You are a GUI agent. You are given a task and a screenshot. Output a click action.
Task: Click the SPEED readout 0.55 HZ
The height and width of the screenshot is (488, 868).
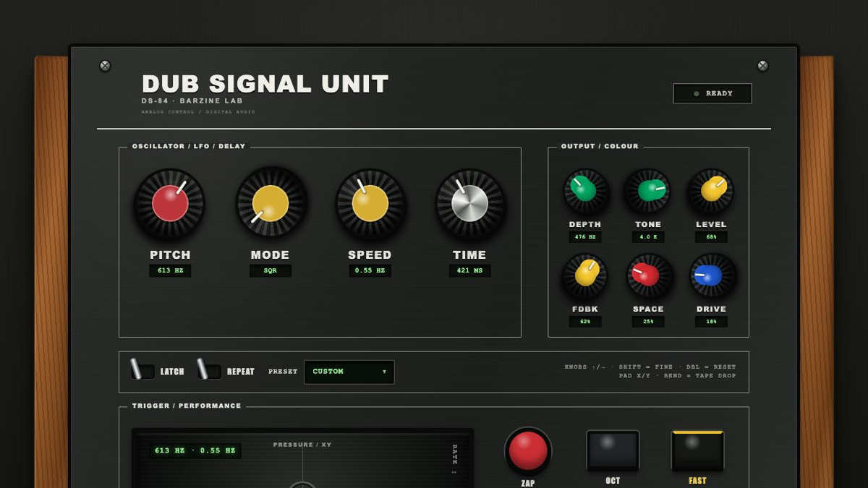tap(370, 270)
